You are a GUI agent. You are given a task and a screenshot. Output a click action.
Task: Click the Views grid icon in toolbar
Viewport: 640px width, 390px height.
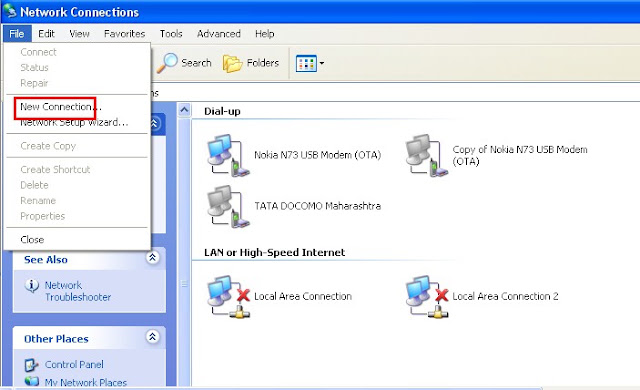[x=306, y=63]
